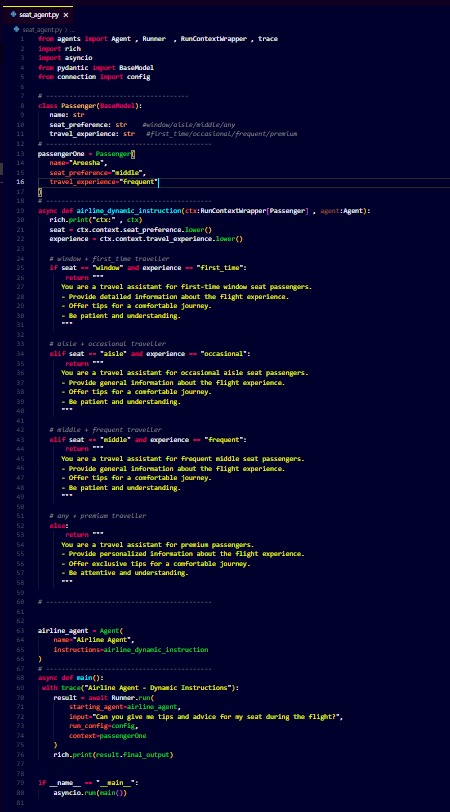Click the input="Can you give me tips..." line
This screenshot has width=450, height=812.
(x=206, y=717)
